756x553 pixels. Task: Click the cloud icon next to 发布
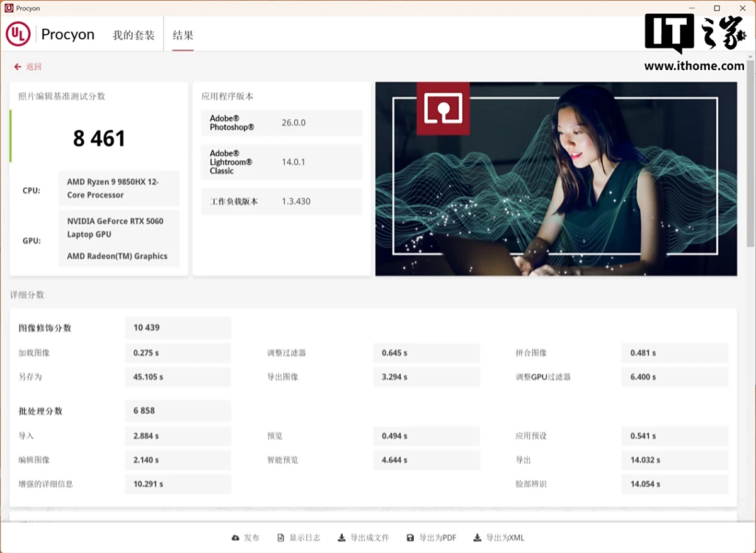point(236,538)
